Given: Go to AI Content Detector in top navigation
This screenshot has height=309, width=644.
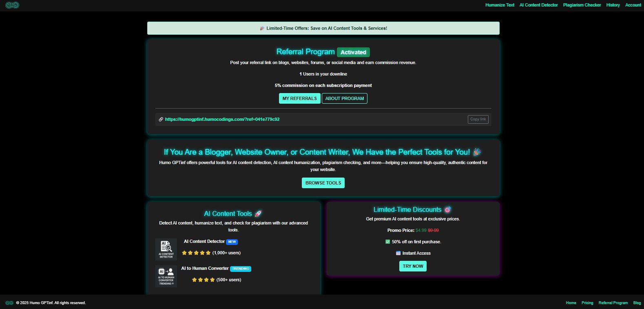Looking at the screenshot, I should (538, 5).
